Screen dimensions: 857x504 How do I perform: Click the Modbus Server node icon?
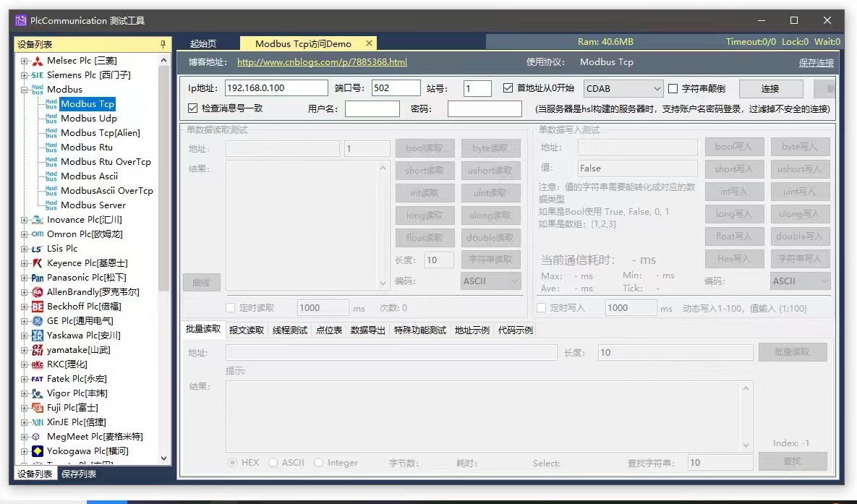click(51, 205)
